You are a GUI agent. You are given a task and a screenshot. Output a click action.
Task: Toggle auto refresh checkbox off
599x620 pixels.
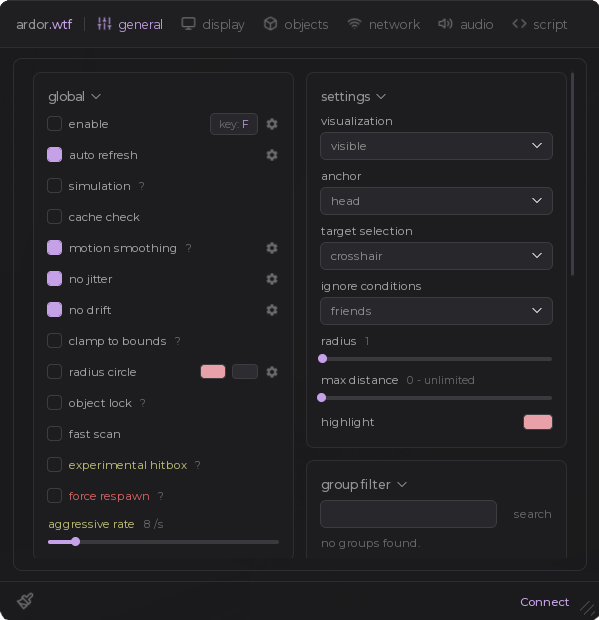pyautogui.click(x=55, y=155)
